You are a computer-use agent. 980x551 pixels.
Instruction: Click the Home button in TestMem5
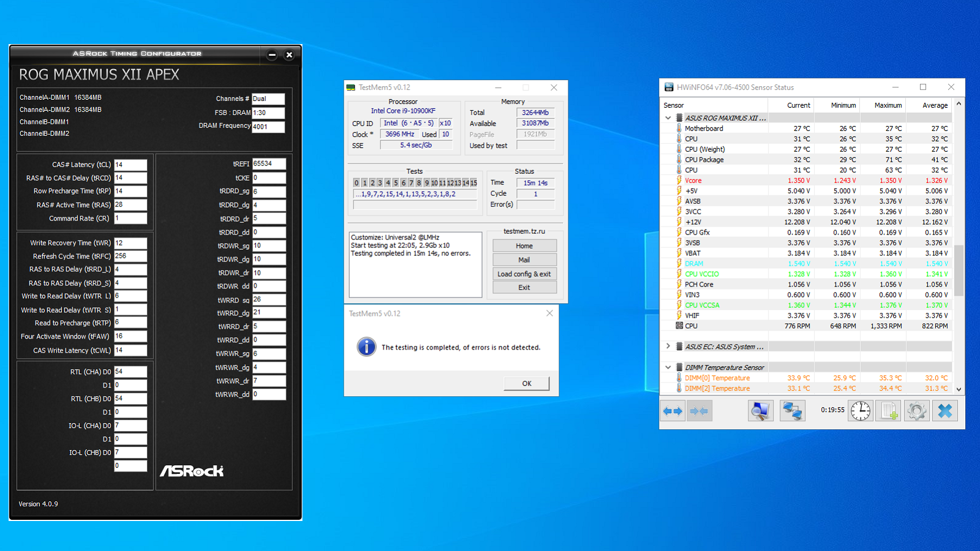click(x=524, y=246)
